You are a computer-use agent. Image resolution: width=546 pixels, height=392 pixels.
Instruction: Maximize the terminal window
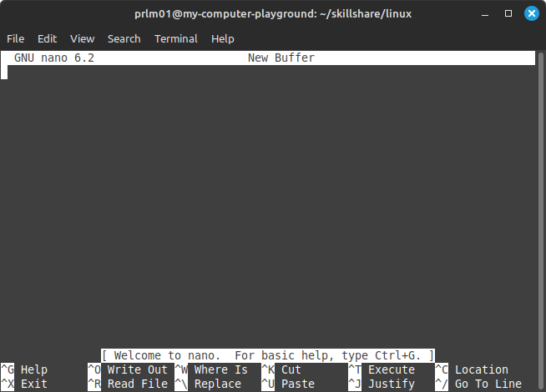[508, 13]
